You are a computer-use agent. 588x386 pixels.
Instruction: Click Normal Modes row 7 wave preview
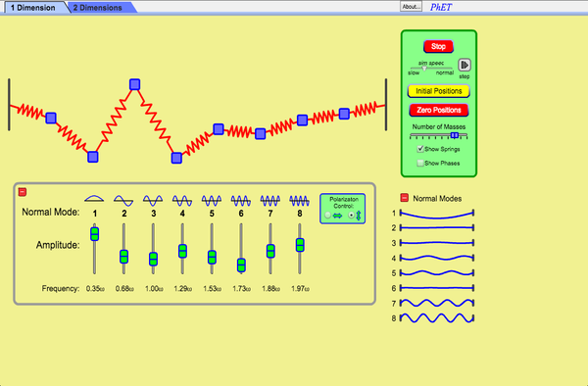pos(437,303)
